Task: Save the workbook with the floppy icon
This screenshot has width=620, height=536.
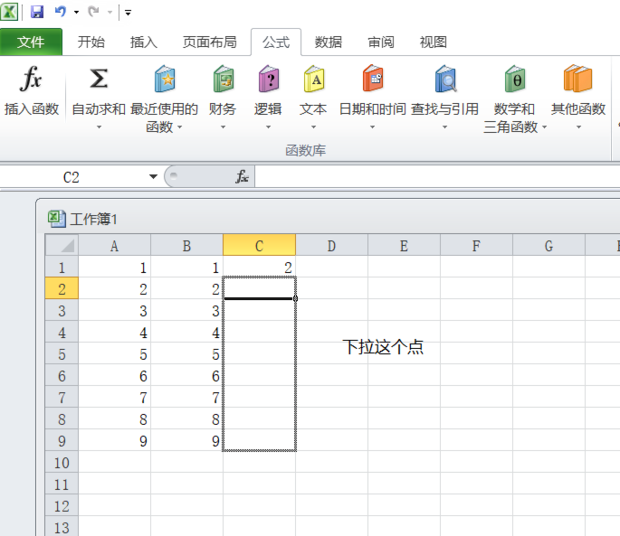Action: (x=37, y=11)
